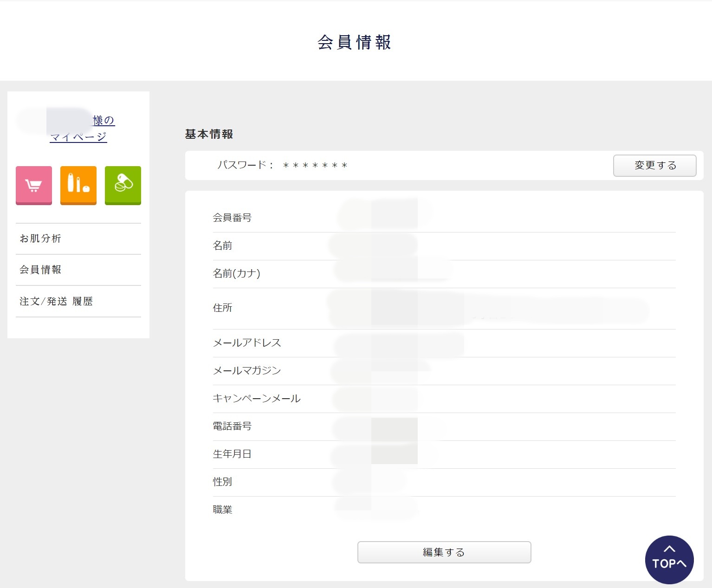The height and width of the screenshot is (588, 712).
Task: Go to お肌分析 in the sidebar
Action: point(40,239)
